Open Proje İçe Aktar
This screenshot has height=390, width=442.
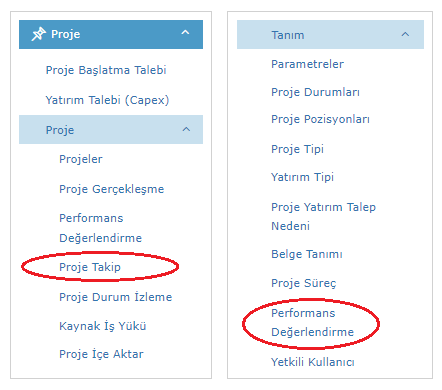[101, 354]
